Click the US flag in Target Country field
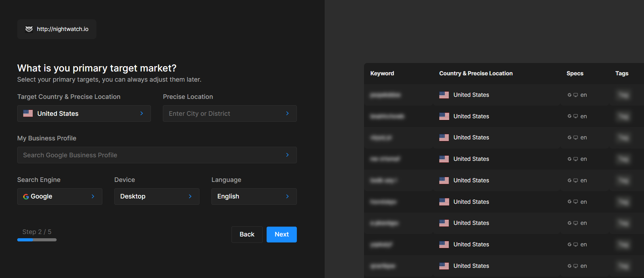This screenshot has height=278, width=644. [x=28, y=113]
